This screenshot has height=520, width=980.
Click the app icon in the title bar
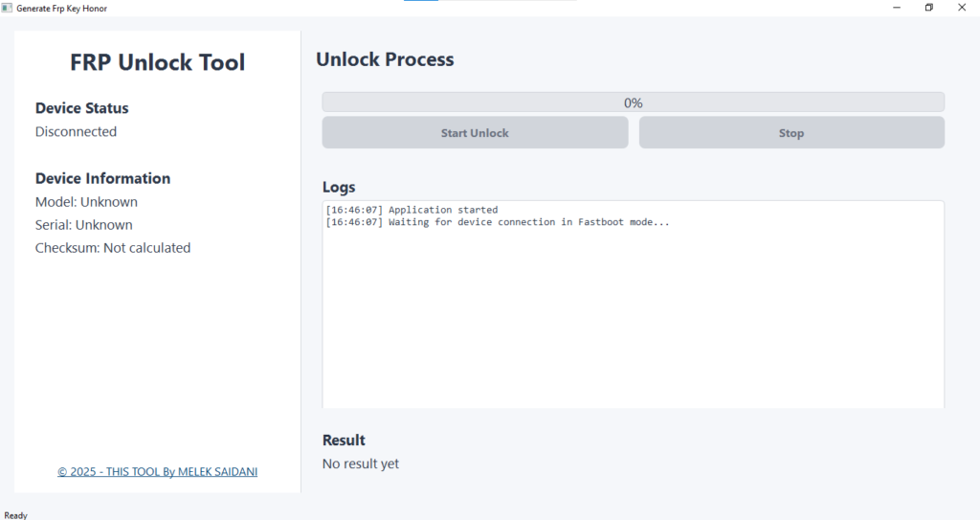coord(8,8)
